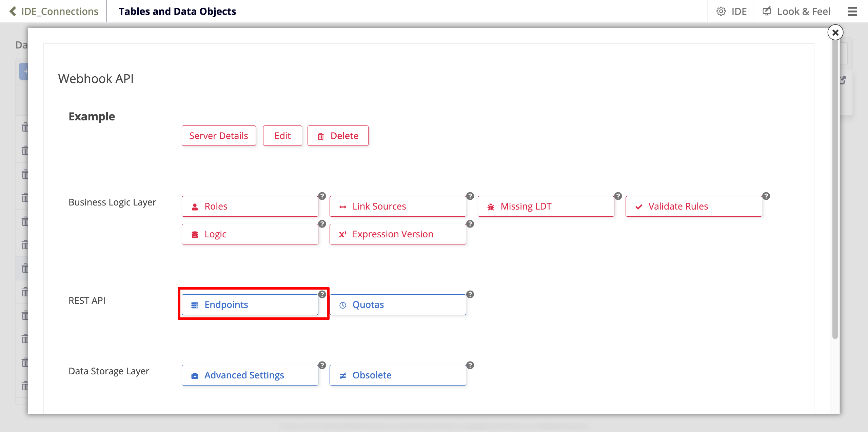Open the Look & Feel menu
This screenshot has width=868, height=432.
pos(796,12)
